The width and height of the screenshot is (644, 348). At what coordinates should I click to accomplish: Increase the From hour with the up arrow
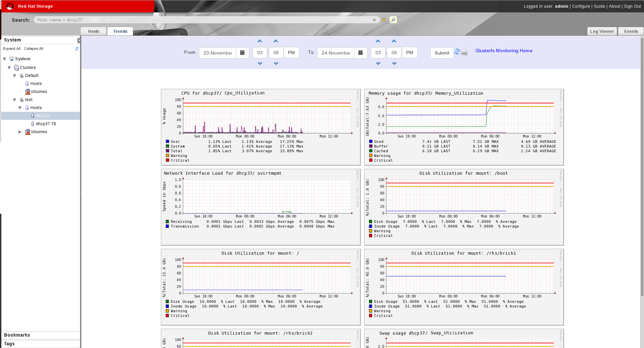[x=260, y=41]
